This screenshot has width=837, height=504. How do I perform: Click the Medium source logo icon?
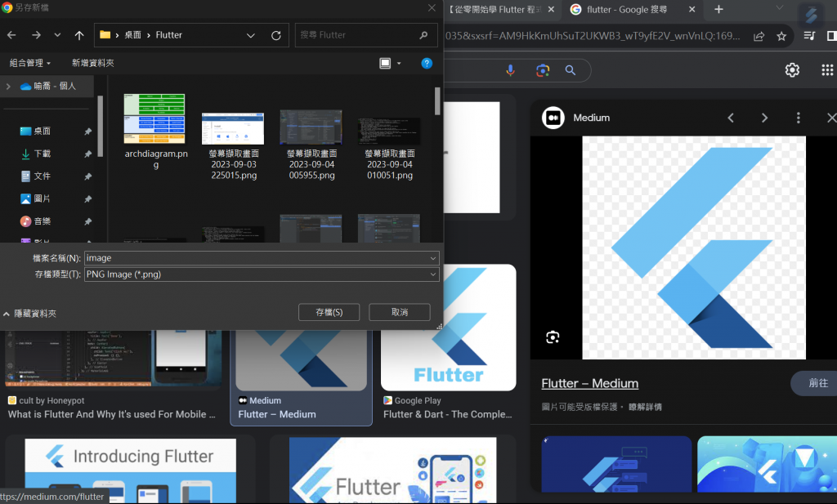pos(553,118)
